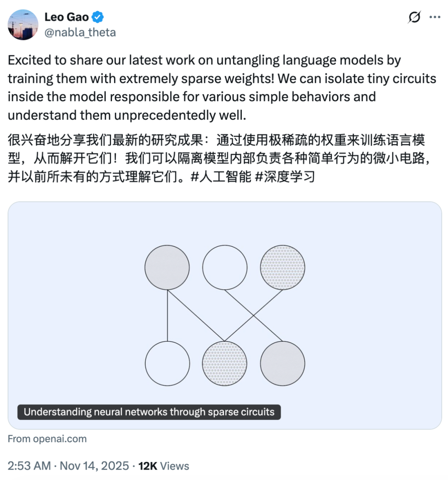Click the @nabla_theta handle

click(x=80, y=32)
